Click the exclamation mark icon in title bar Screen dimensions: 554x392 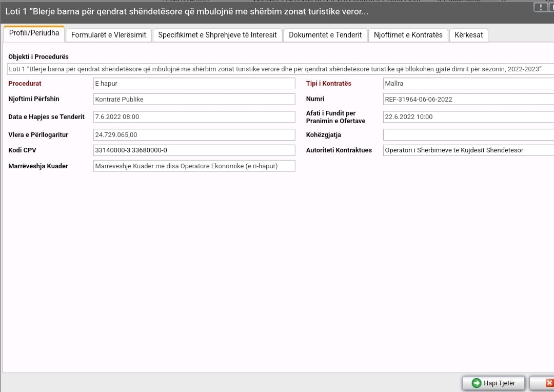pyautogui.click(x=541, y=7)
